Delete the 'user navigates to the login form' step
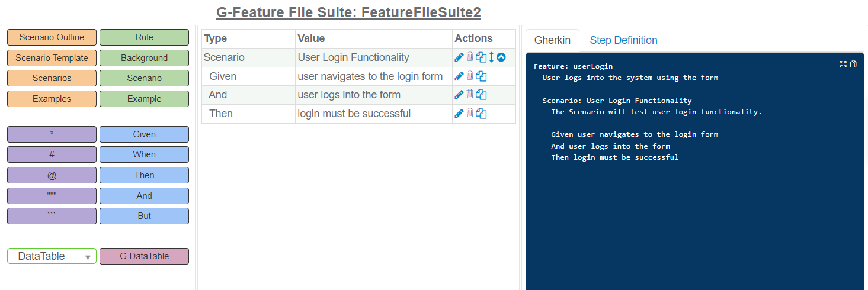The image size is (868, 290). point(470,76)
